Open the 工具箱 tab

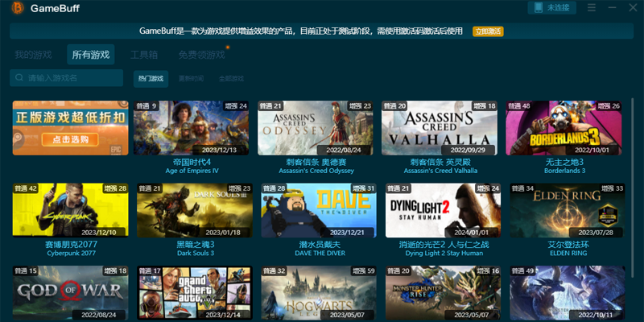click(x=144, y=55)
